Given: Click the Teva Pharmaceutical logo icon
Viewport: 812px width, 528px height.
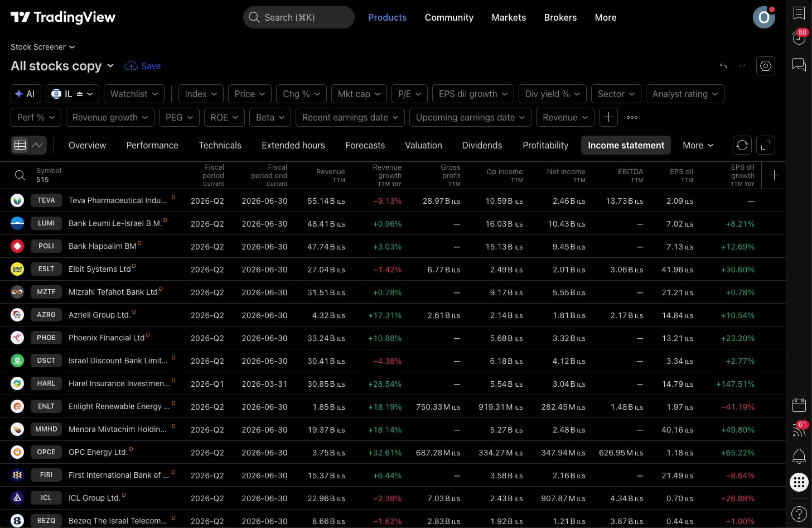Looking at the screenshot, I should coord(17,200).
